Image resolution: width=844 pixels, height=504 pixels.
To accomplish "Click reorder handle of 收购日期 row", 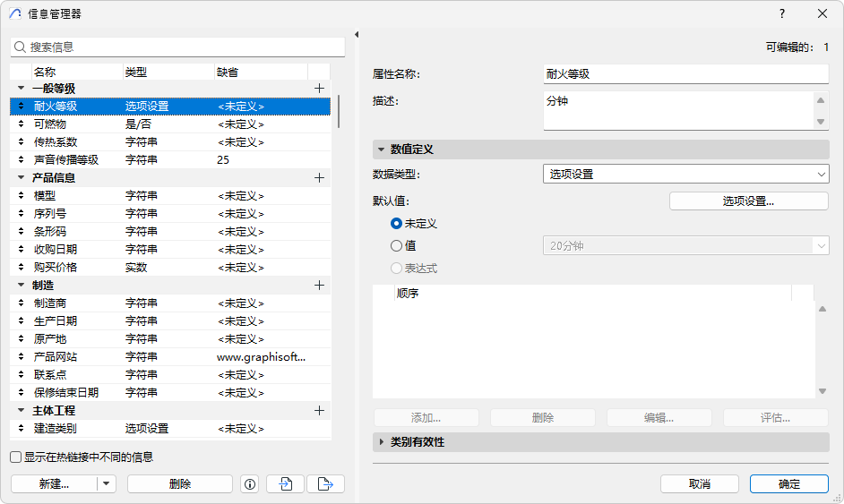I will (x=21, y=250).
